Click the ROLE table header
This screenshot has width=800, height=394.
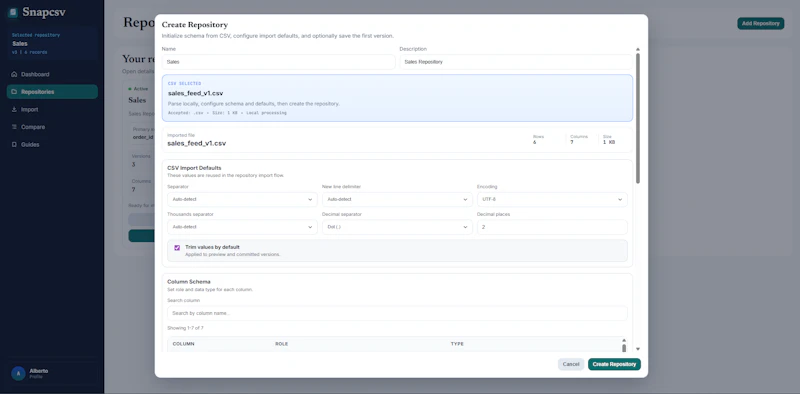click(282, 344)
